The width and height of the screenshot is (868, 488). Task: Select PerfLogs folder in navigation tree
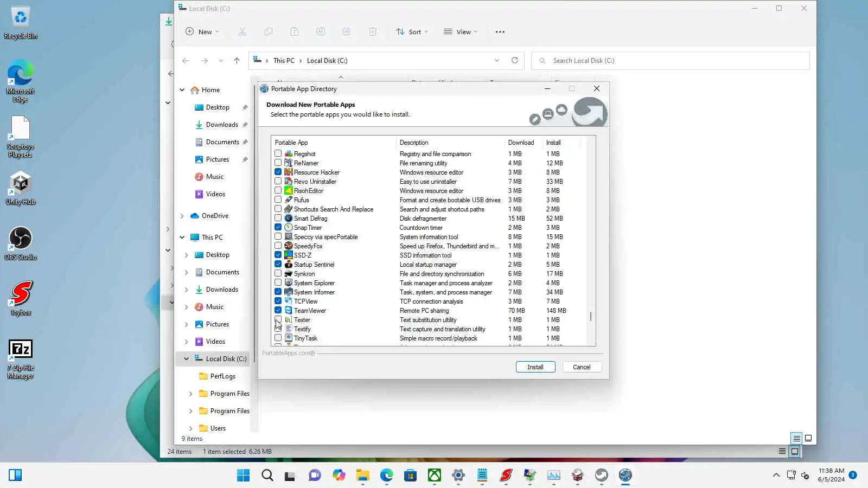[222, 376]
